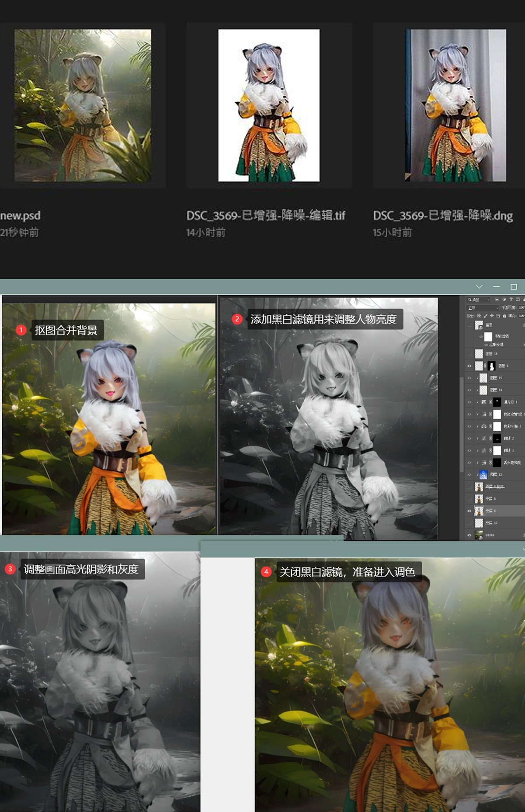Click the color balance icon on 色彩平衡 1
This screenshot has width=525, height=812.
(484, 426)
